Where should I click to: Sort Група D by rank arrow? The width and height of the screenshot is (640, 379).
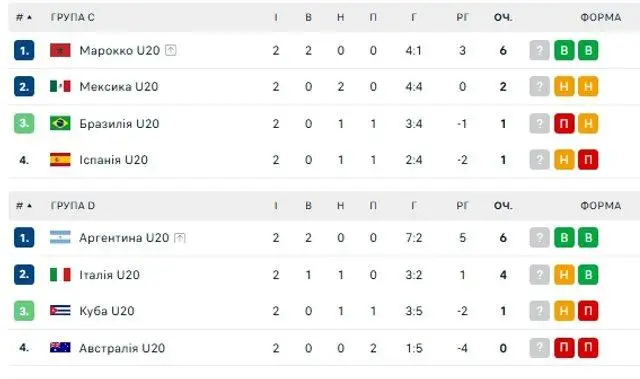coord(29,205)
